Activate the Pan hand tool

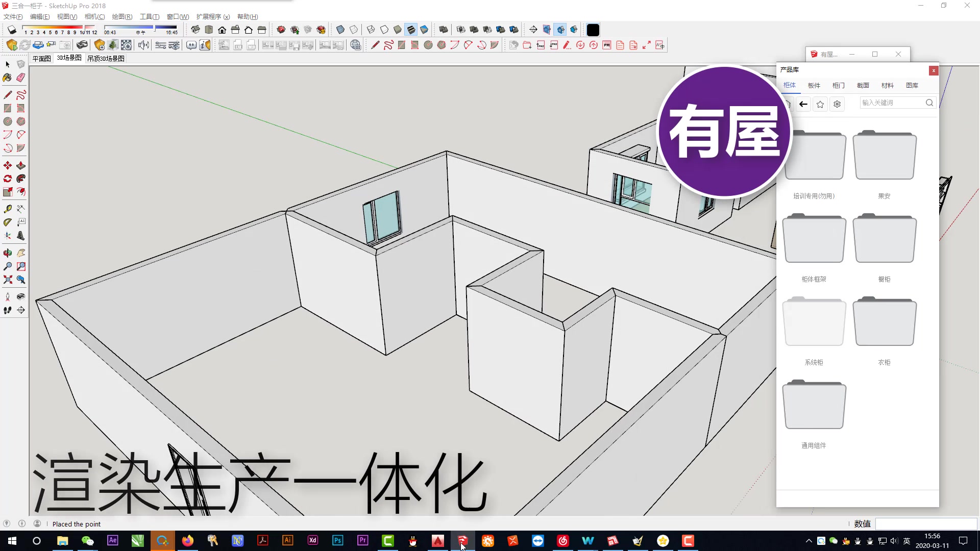click(x=21, y=253)
